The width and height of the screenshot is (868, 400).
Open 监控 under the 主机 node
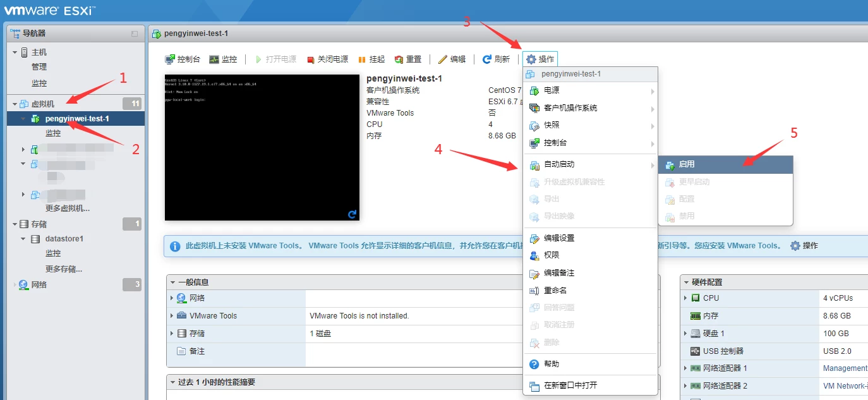pos(39,83)
